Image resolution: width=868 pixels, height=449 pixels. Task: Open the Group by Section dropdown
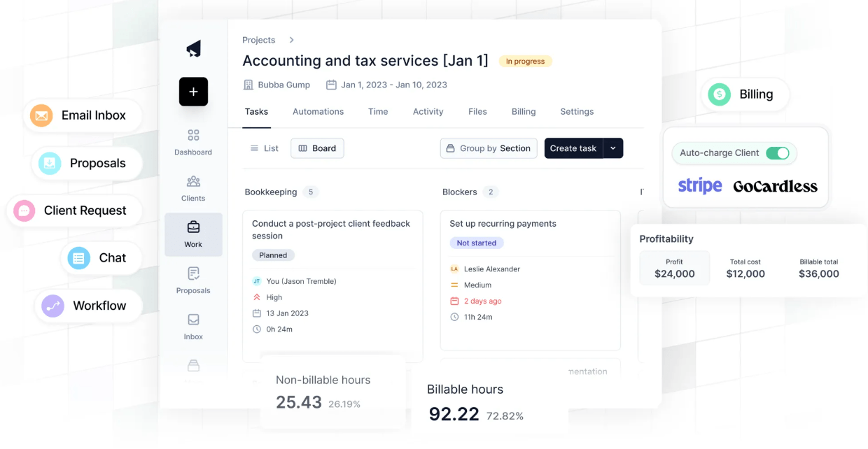(489, 148)
